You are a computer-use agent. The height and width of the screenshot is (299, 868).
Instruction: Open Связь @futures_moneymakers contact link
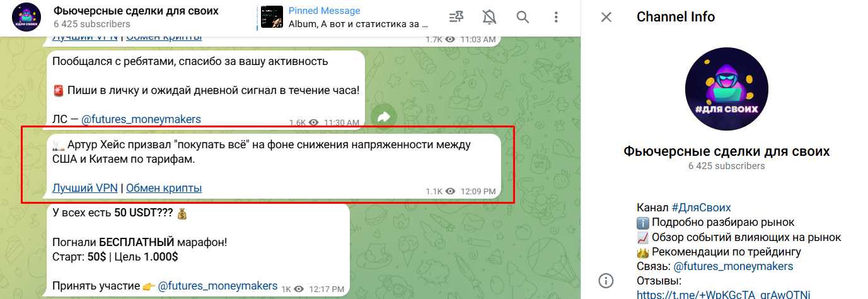point(733,266)
